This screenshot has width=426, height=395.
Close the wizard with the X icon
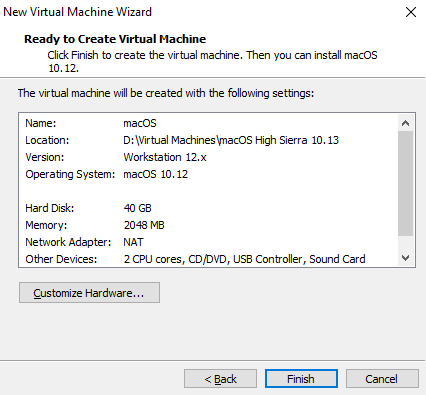tap(411, 12)
